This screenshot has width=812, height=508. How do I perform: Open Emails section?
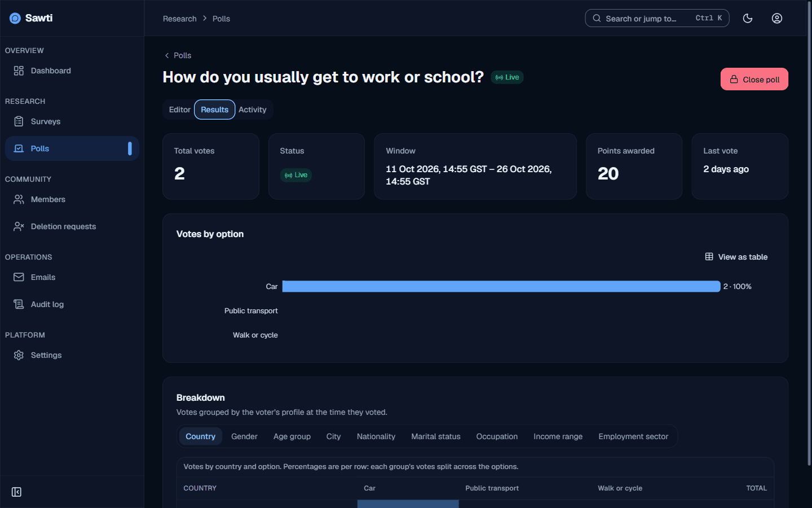(x=72, y=277)
